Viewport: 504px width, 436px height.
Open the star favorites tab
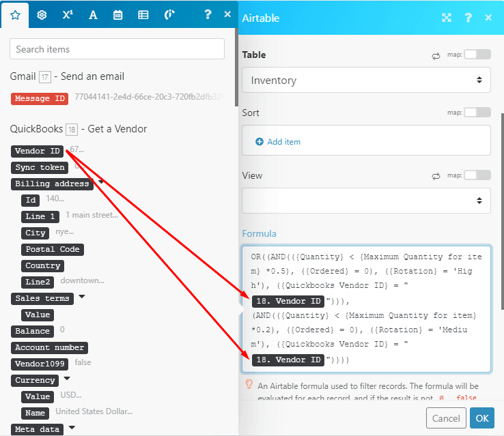[x=15, y=15]
